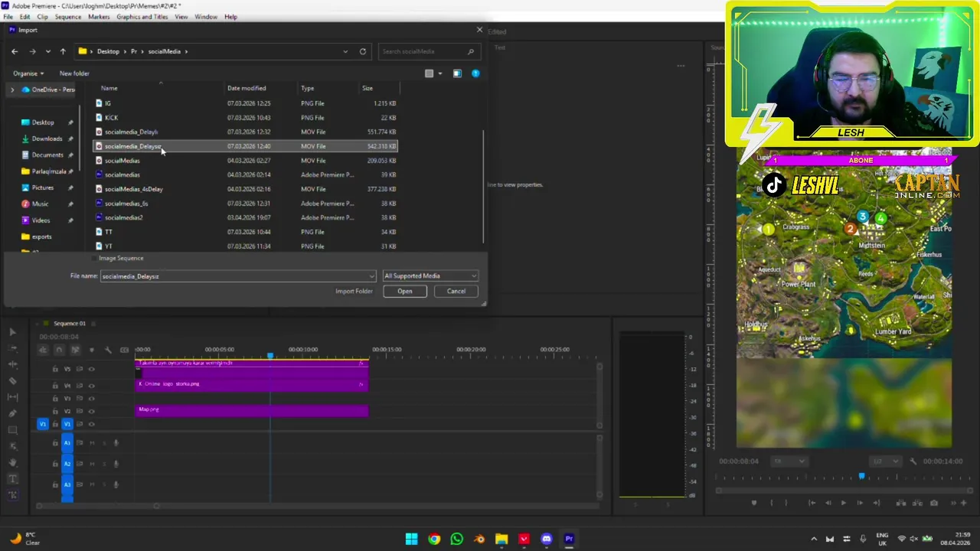Click the Cancel button

coord(456,291)
